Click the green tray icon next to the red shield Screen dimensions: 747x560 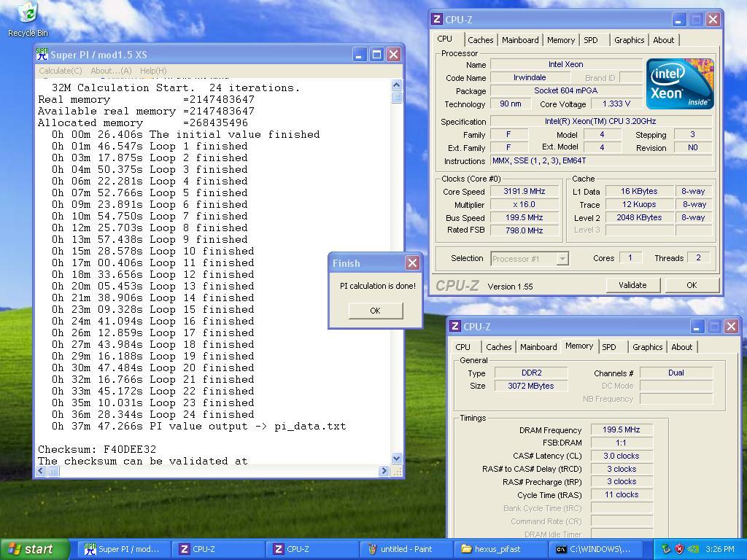[x=666, y=549]
